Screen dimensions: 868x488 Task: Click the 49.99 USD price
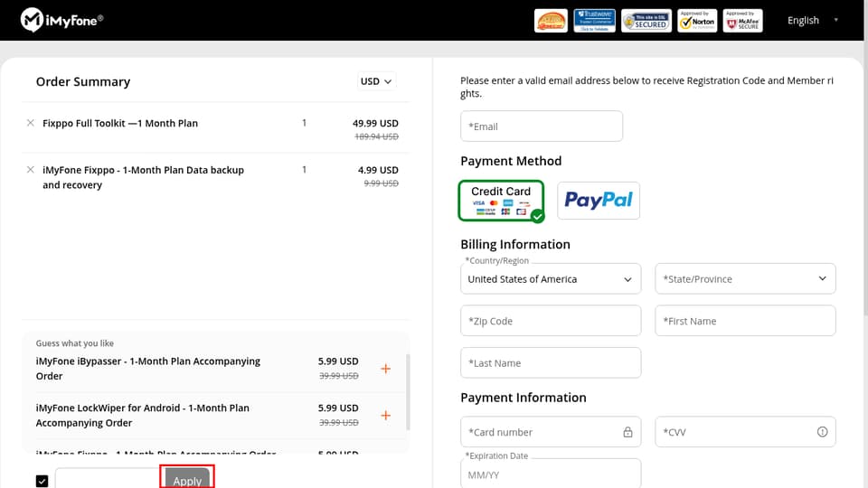(x=375, y=124)
